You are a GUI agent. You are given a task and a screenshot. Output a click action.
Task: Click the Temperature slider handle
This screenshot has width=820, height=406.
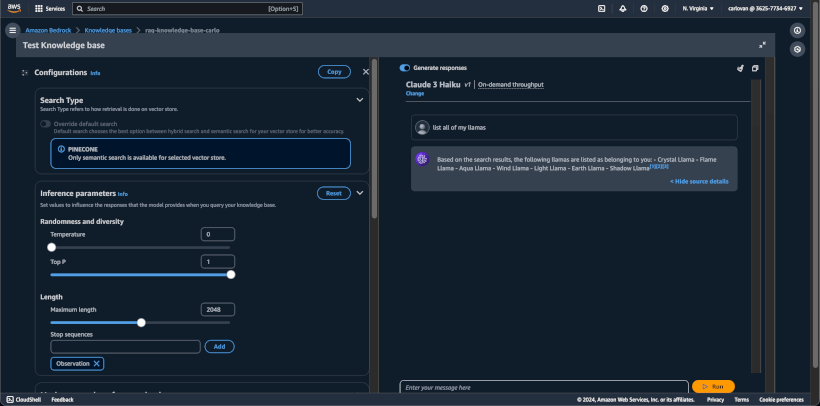[x=51, y=247]
